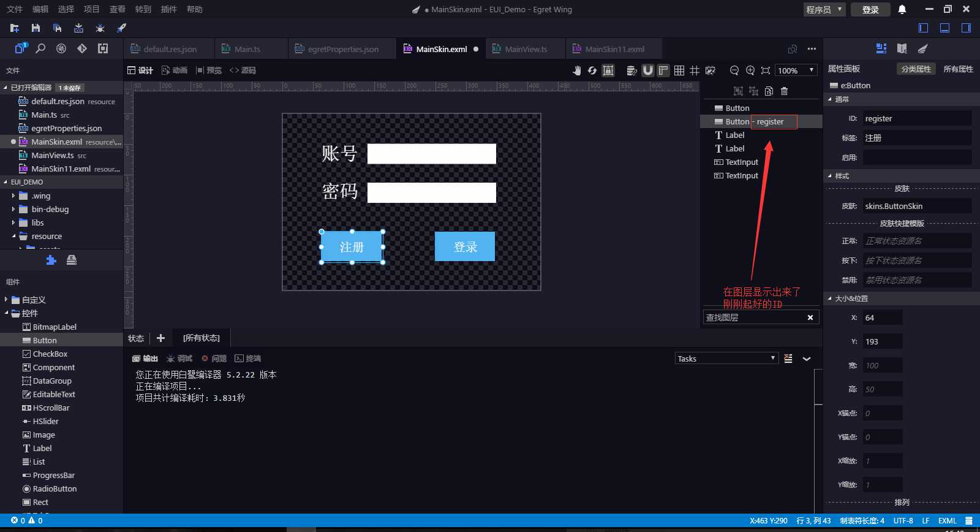Click the split editor icon
The width and height of the screenshot is (980, 532).
pos(793,49)
